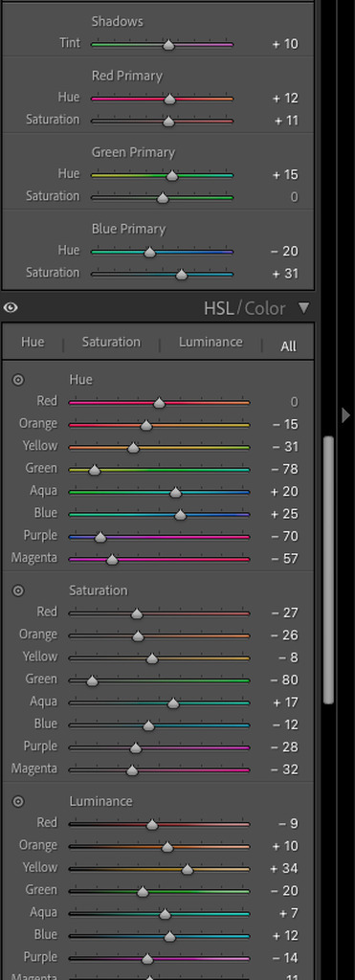The height and width of the screenshot is (980, 355).
Task: Click the HSL panel title
Action: pyautogui.click(x=219, y=308)
